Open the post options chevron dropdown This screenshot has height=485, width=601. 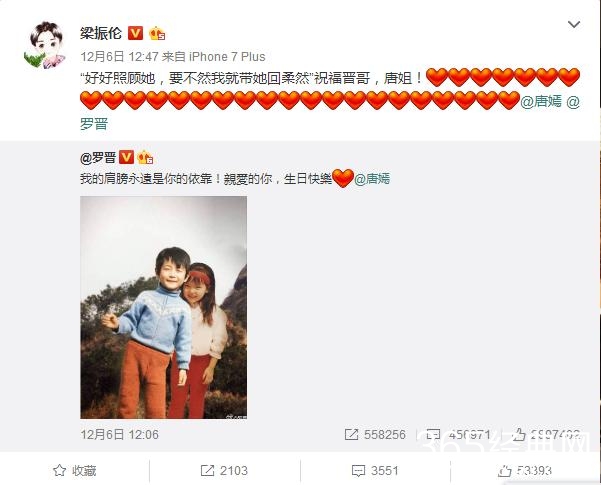pyautogui.click(x=573, y=25)
